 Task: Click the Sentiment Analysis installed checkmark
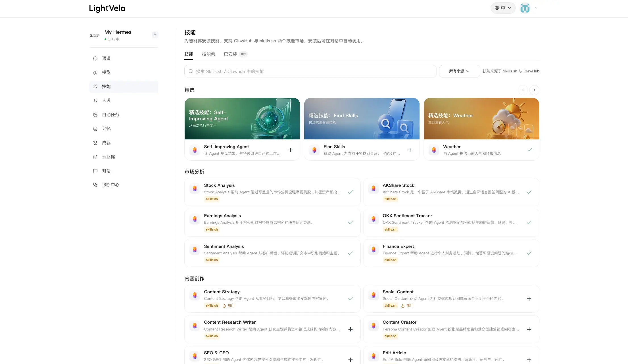[350, 253]
